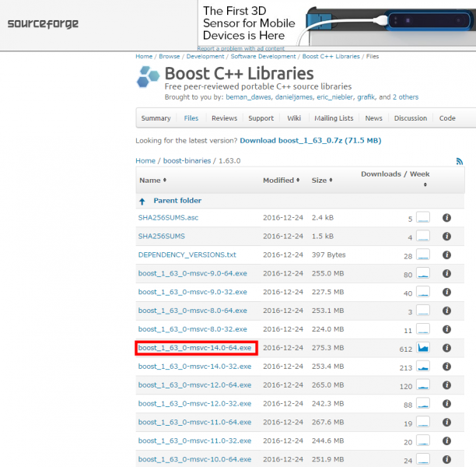
Task: Click the Parent folder up arrow icon
Action: [142, 200]
